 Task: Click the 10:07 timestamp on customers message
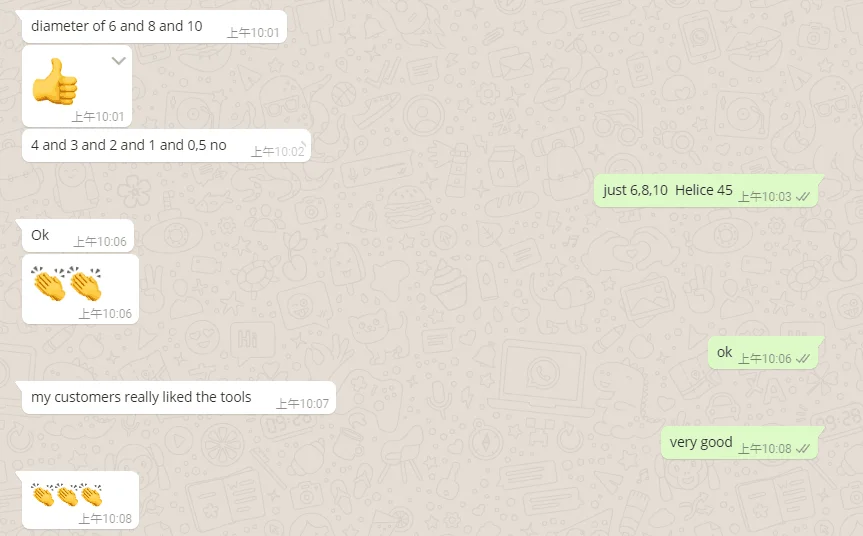pos(302,404)
